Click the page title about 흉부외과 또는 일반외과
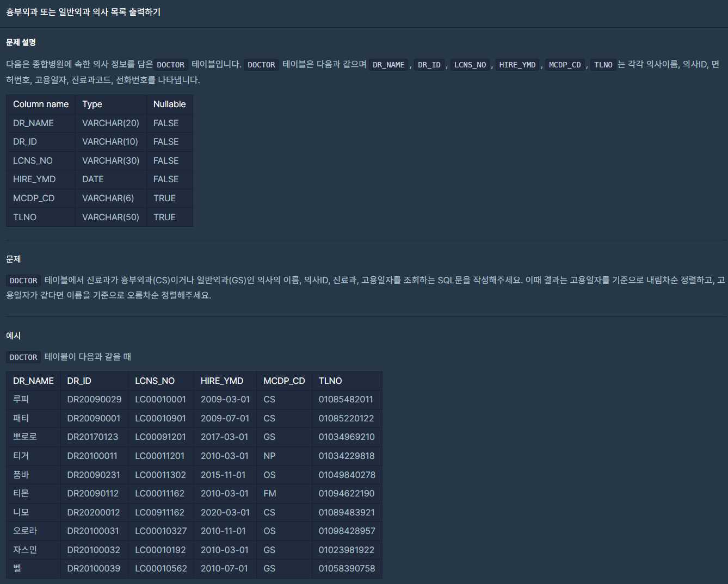728x584 pixels. pos(83,12)
